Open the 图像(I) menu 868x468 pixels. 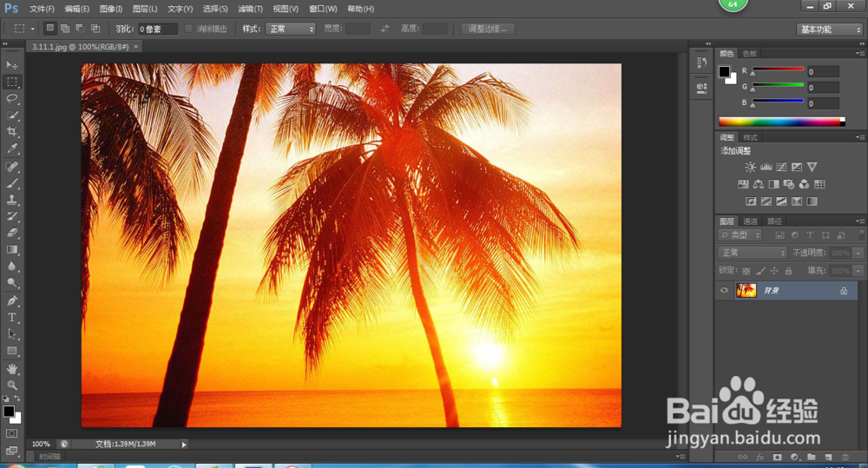(111, 9)
